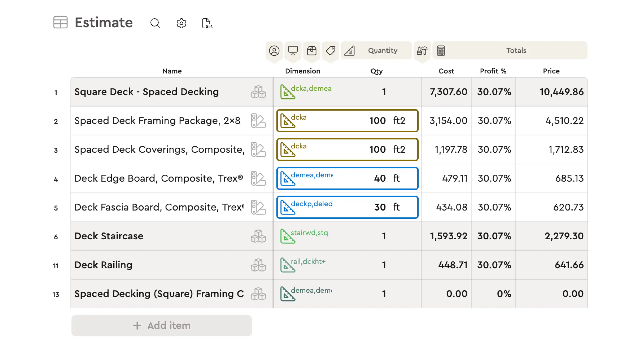Click material icon for Deck Edge Board

(258, 178)
